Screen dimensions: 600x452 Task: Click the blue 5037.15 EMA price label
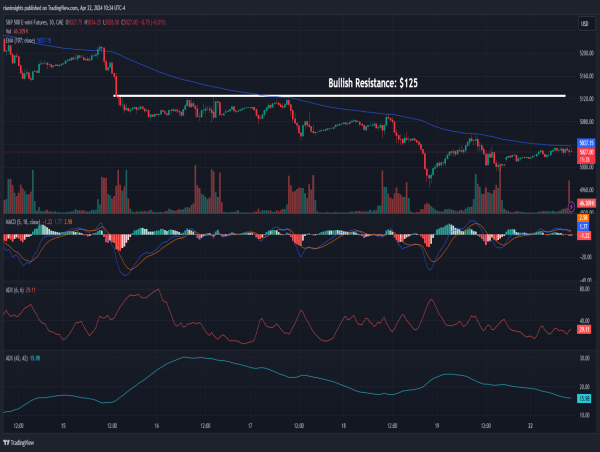click(x=586, y=143)
